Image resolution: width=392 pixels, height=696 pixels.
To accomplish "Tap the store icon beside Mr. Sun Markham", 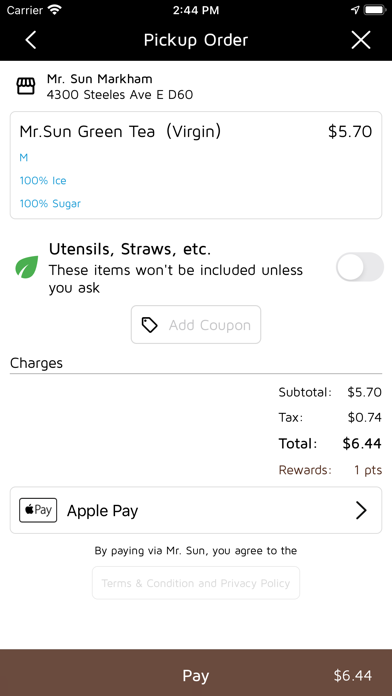I will [26, 86].
